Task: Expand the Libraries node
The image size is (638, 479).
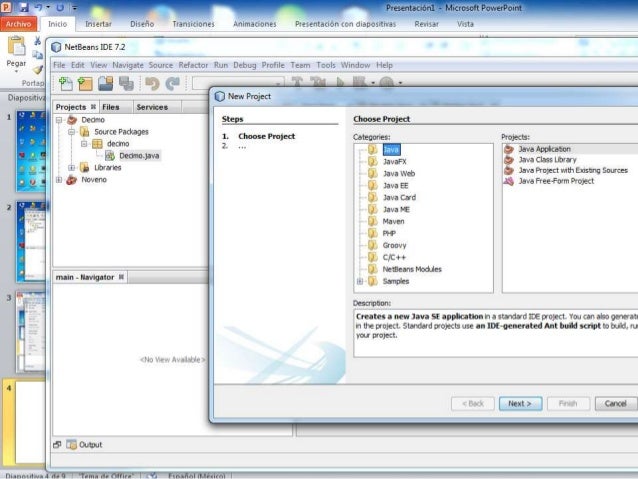Action: tap(72, 168)
